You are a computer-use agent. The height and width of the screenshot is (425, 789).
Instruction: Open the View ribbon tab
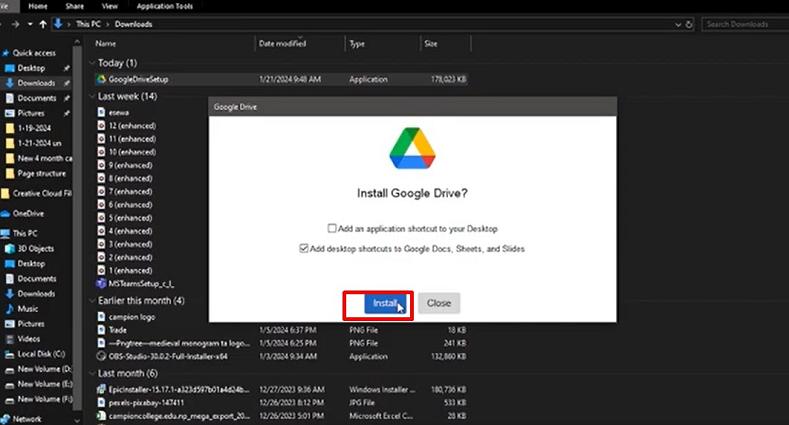[x=110, y=7]
